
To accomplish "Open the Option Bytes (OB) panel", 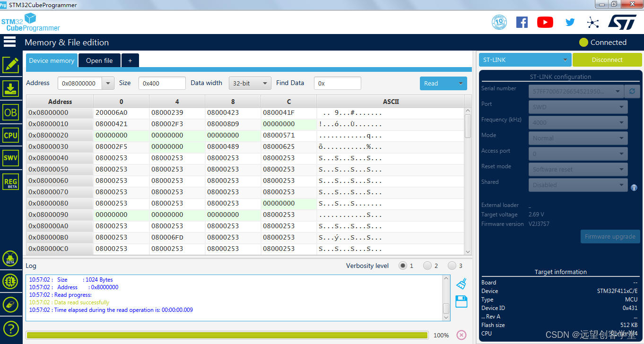I will point(10,112).
